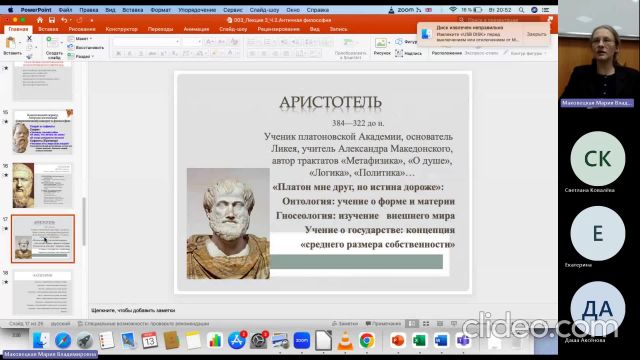Open Launchpad rocket icon in Dock
The image size is (640, 360).
point(84,340)
